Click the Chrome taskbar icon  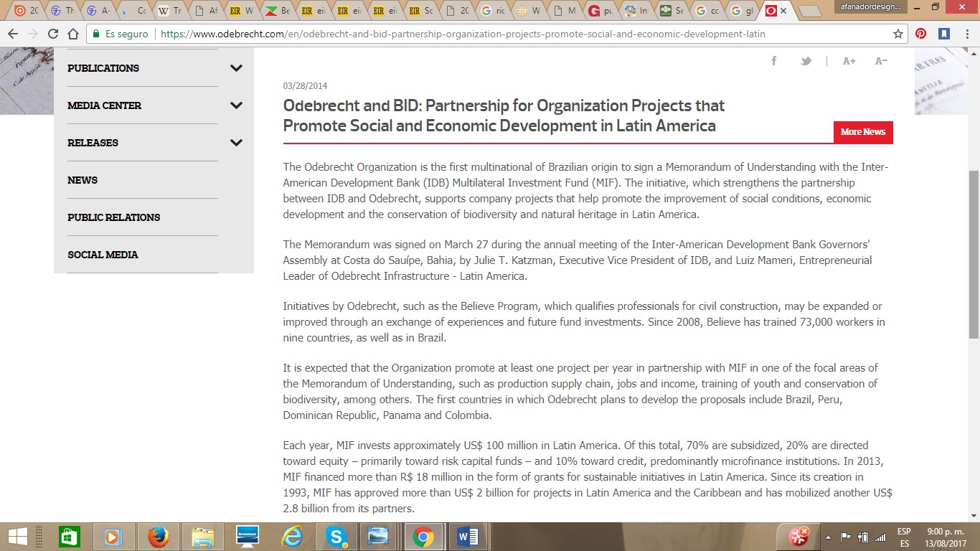(423, 537)
